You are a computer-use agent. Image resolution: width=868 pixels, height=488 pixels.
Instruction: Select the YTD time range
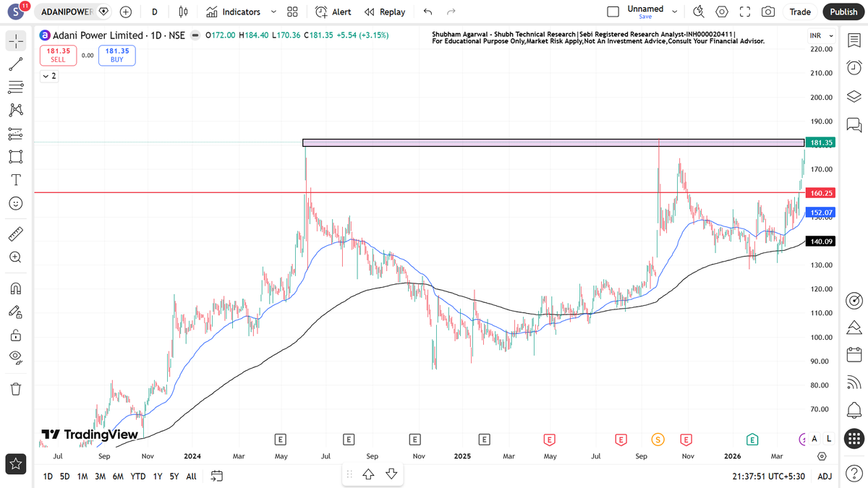(137, 476)
